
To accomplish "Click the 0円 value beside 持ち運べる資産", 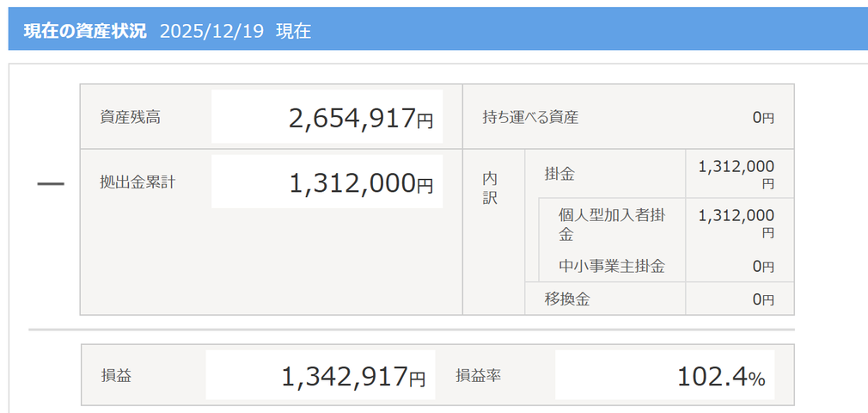I will 763,118.
